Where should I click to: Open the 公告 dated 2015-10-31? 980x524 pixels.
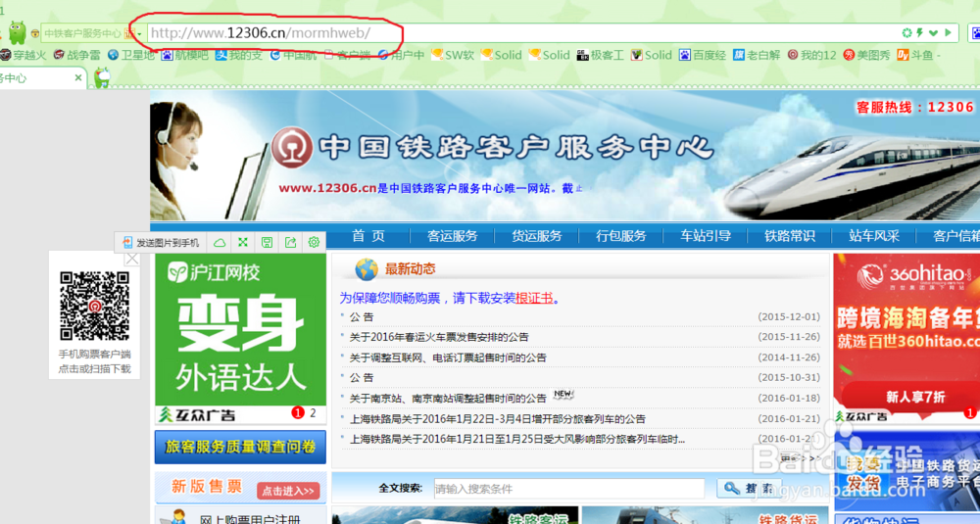tap(362, 378)
